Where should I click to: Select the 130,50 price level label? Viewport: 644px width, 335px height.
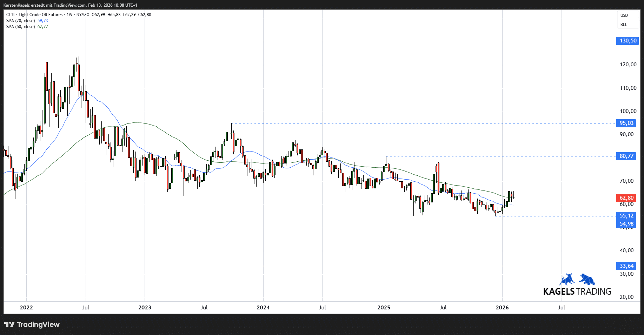click(628, 41)
